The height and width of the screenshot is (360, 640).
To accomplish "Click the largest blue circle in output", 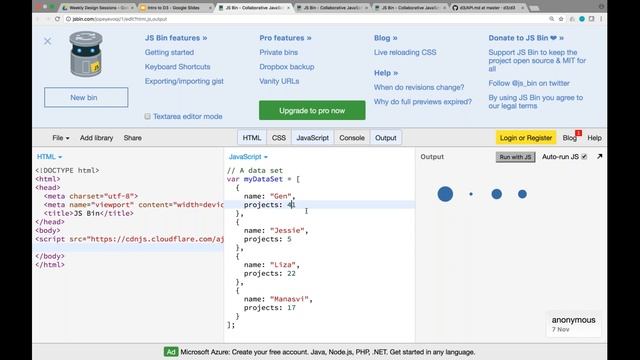I will (445, 194).
